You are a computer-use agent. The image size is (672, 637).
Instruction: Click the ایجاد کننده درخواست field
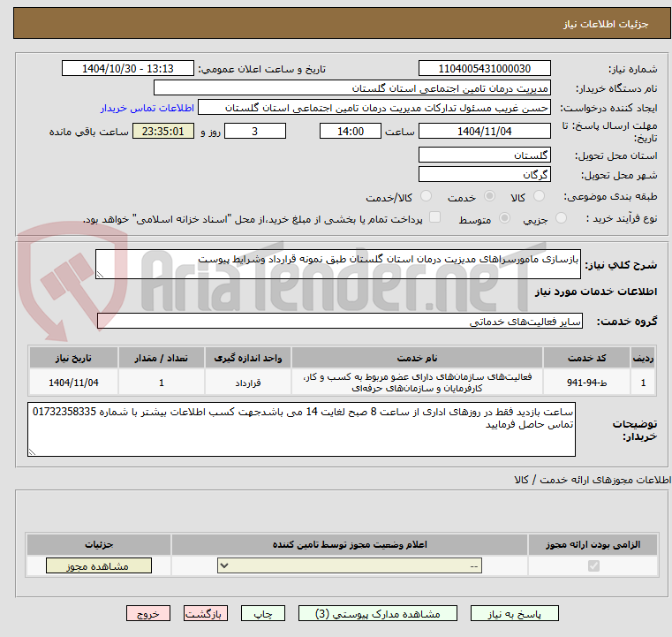[374, 108]
